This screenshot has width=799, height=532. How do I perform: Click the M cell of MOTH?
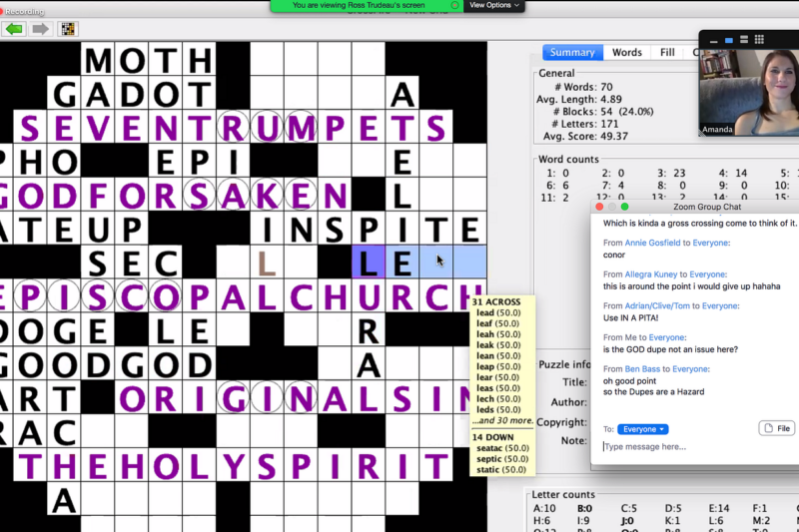98,60
